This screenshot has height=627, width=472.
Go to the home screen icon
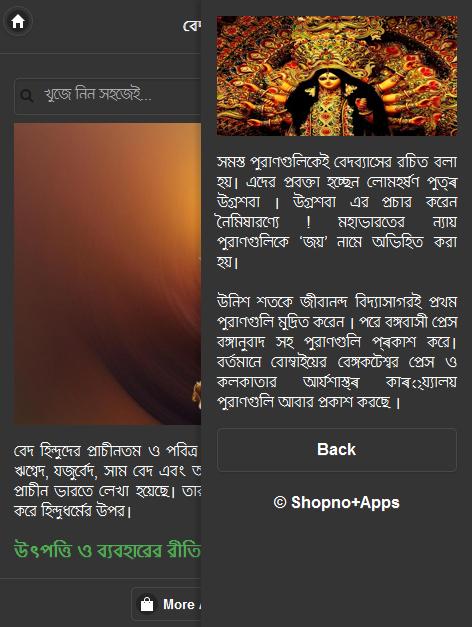click(18, 22)
